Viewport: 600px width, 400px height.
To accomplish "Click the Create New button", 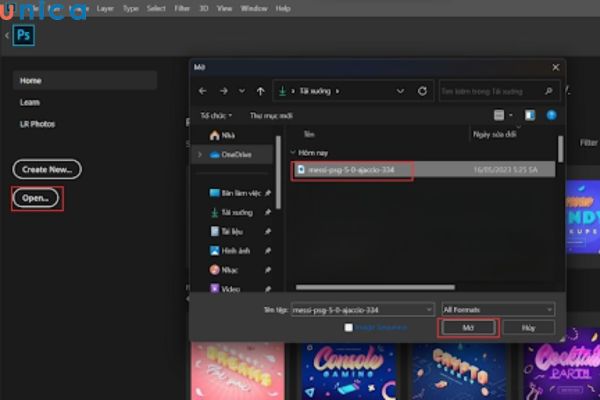I will point(47,169).
